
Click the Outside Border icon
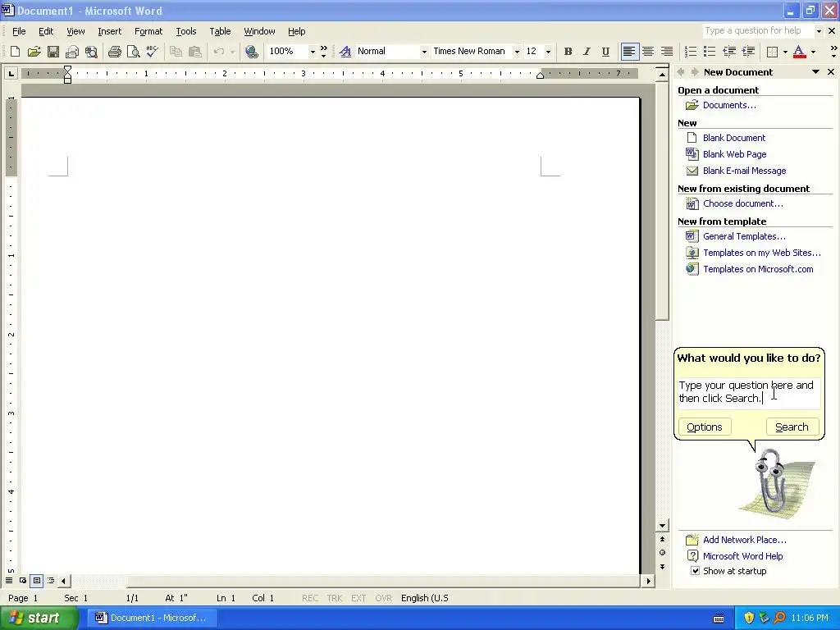pyautogui.click(x=772, y=52)
